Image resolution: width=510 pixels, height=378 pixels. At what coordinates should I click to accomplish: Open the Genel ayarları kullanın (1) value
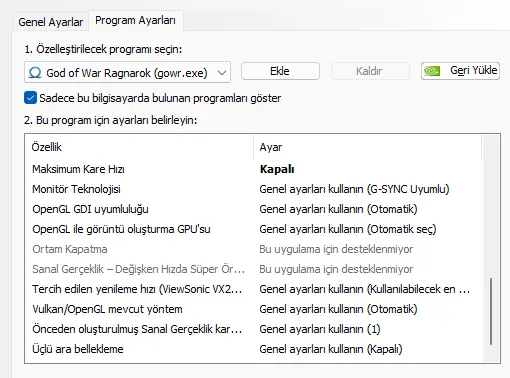pyautogui.click(x=320, y=329)
